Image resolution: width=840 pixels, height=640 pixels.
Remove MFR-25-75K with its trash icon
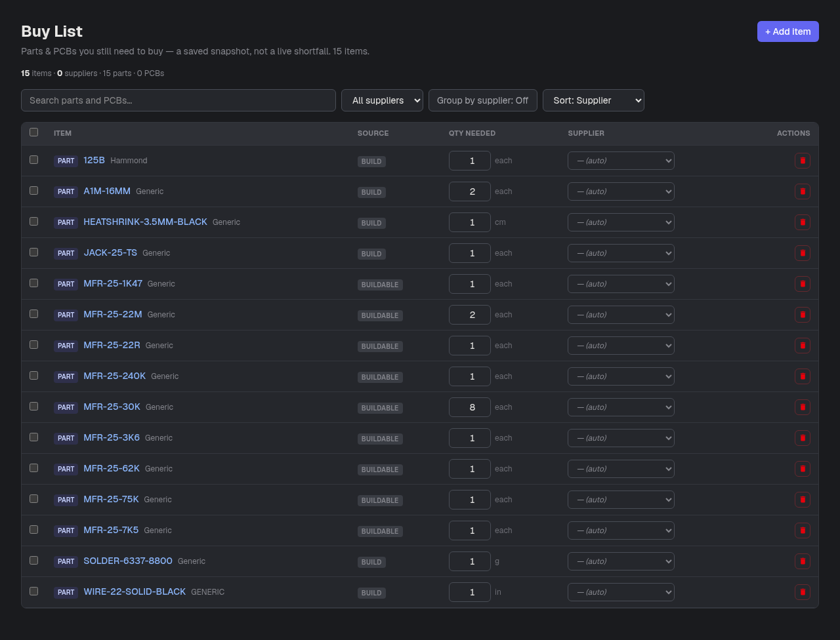(x=802, y=500)
